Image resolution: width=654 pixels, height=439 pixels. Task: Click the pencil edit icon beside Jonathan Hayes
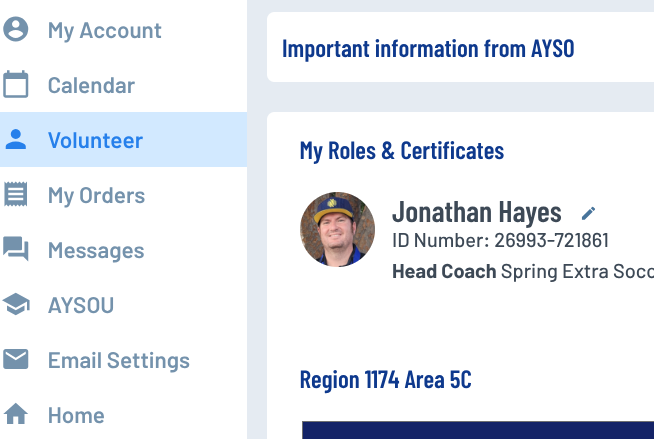589,213
